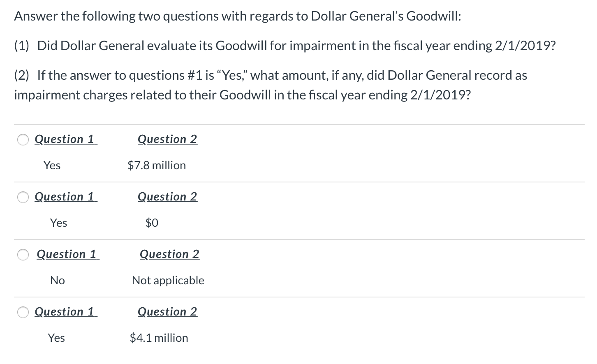Select the radio button for Yes and $0
Viewport: 597px width, 364px height.
click(x=23, y=197)
